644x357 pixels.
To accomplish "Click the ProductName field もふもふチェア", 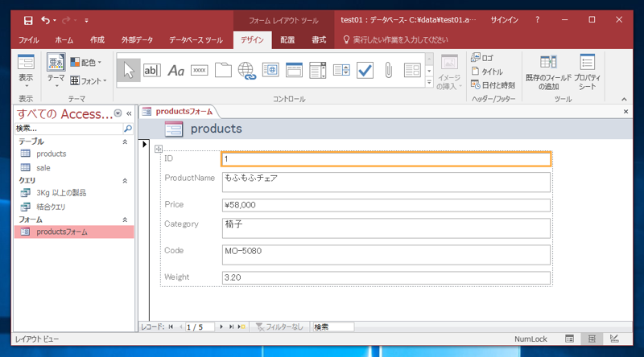I will click(386, 182).
